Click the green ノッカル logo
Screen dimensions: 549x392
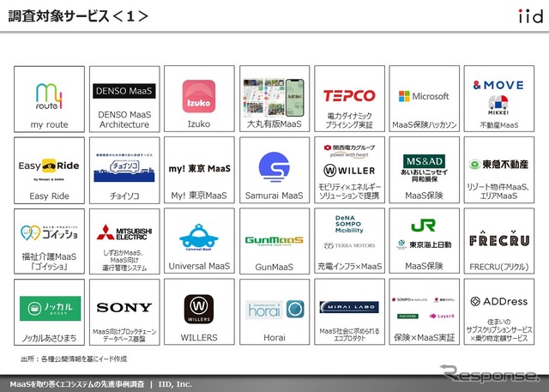coord(50,308)
